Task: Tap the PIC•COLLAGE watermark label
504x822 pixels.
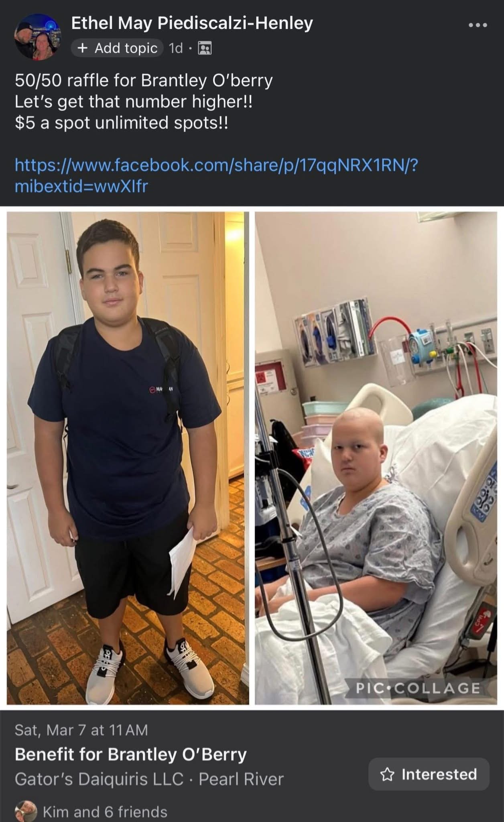Action: (418, 688)
